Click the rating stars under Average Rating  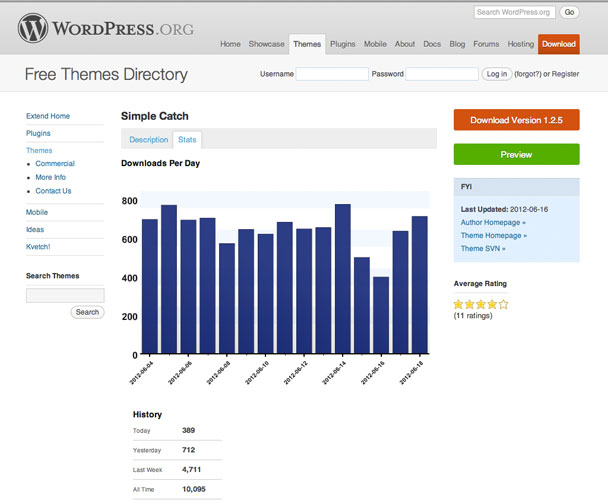point(481,304)
